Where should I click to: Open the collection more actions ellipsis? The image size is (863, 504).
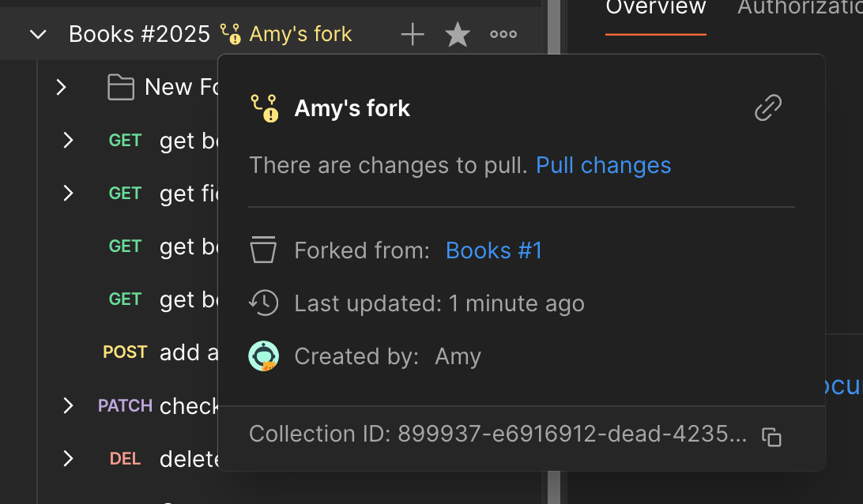coord(503,34)
